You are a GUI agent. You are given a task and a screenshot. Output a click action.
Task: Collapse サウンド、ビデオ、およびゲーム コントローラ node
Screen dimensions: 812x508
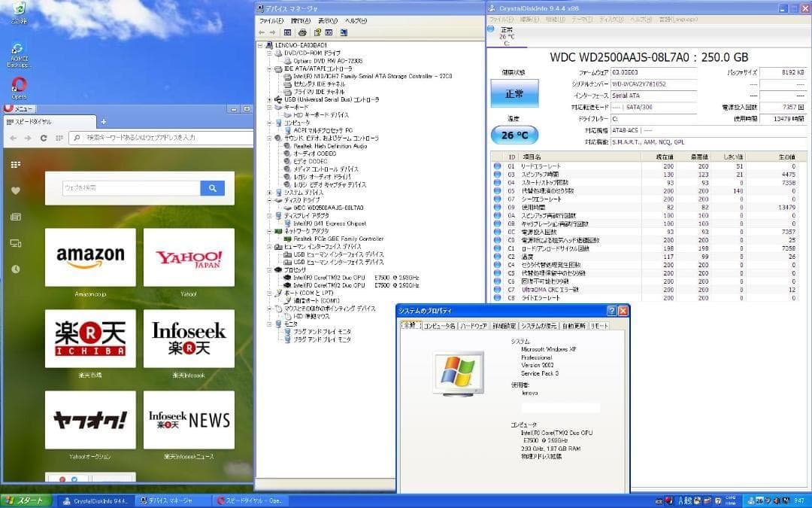pyautogui.click(x=269, y=138)
